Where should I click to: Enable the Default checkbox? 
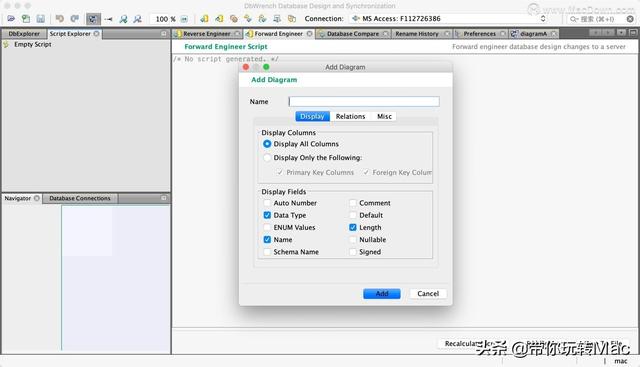coord(353,215)
